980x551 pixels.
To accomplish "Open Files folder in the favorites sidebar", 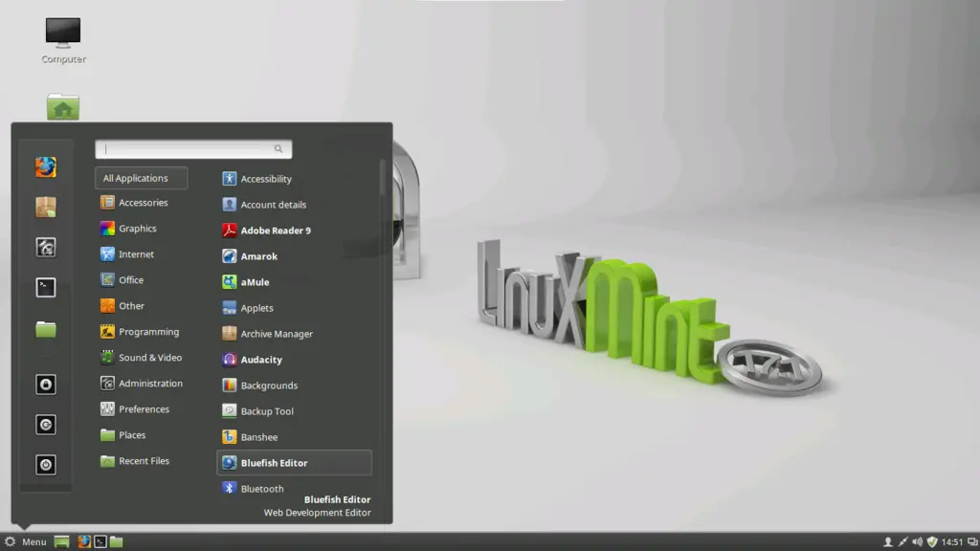I will point(46,329).
